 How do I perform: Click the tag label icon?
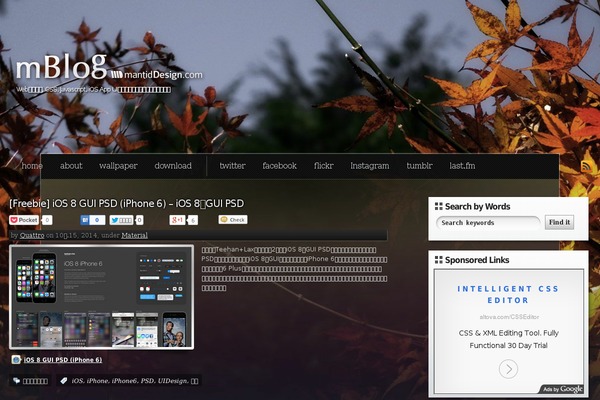click(64, 380)
